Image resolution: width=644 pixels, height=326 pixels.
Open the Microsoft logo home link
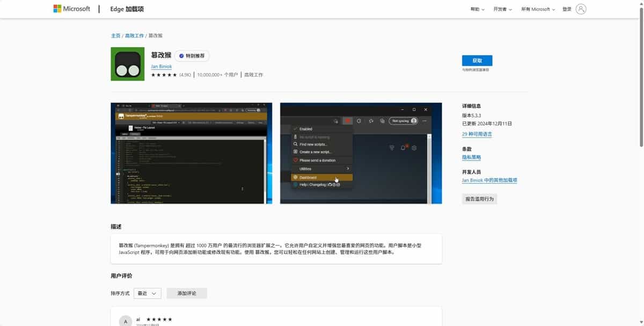click(72, 9)
